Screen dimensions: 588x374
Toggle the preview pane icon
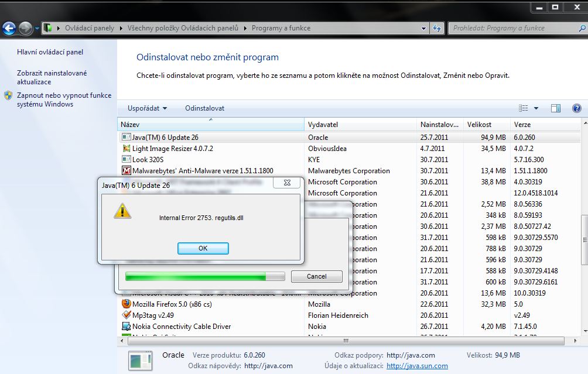pyautogui.click(x=555, y=108)
